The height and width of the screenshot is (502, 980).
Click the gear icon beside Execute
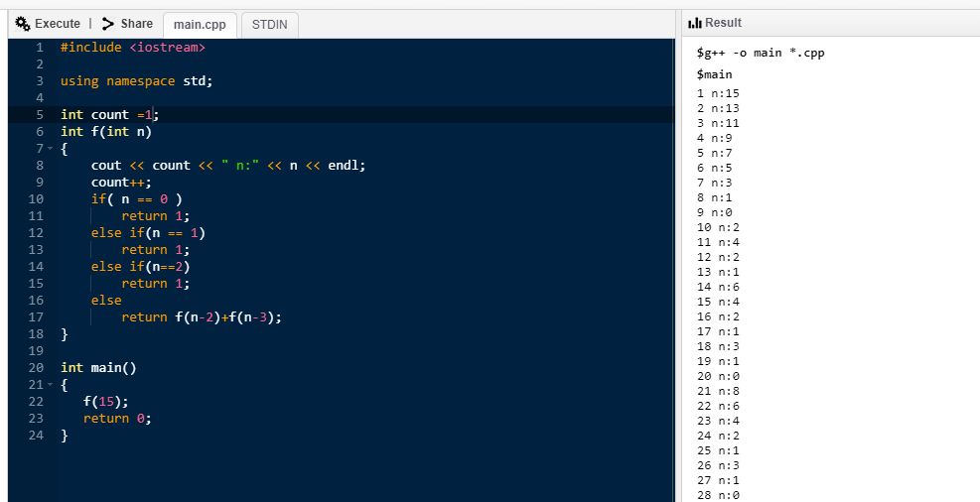[x=22, y=23]
